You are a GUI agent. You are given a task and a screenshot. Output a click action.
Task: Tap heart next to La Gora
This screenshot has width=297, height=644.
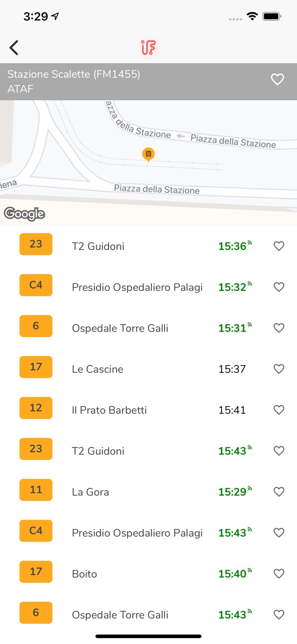279,492
